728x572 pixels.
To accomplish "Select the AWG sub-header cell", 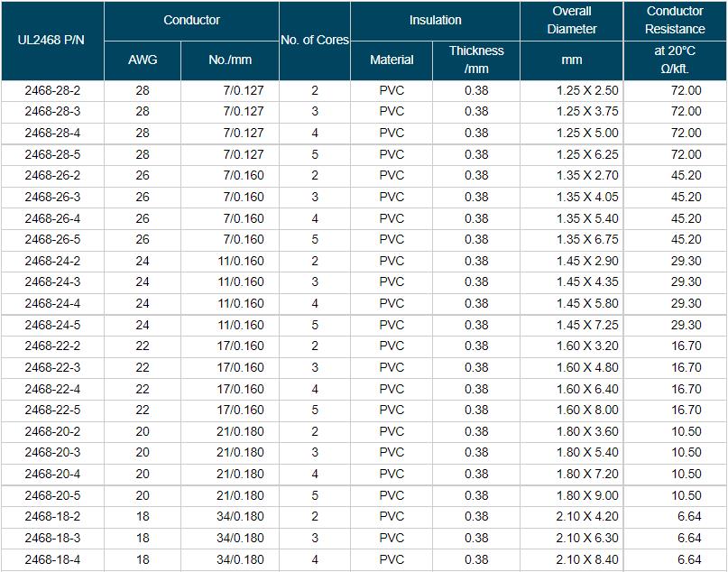I will coord(143,60).
